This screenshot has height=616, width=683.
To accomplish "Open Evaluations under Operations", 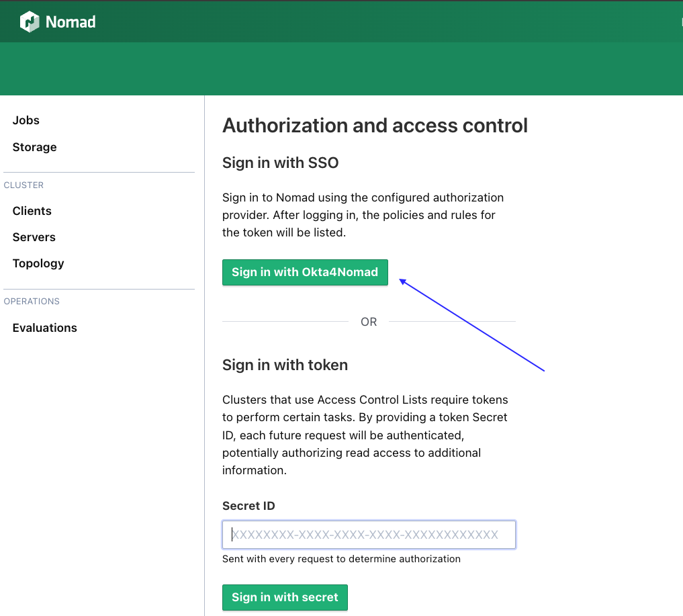I will click(x=44, y=328).
